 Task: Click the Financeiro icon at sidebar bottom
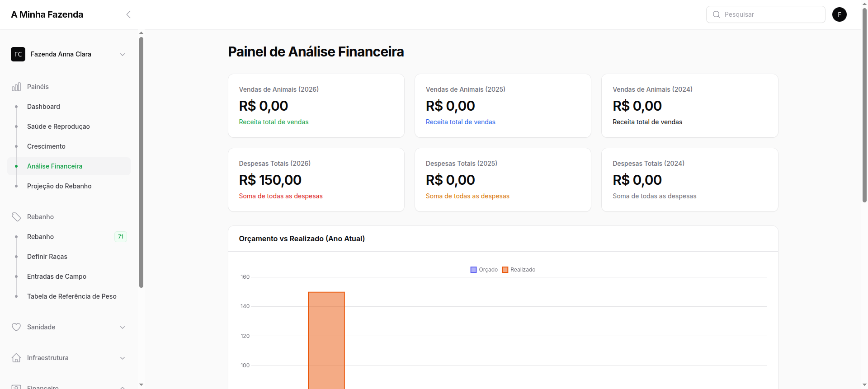tap(16, 386)
